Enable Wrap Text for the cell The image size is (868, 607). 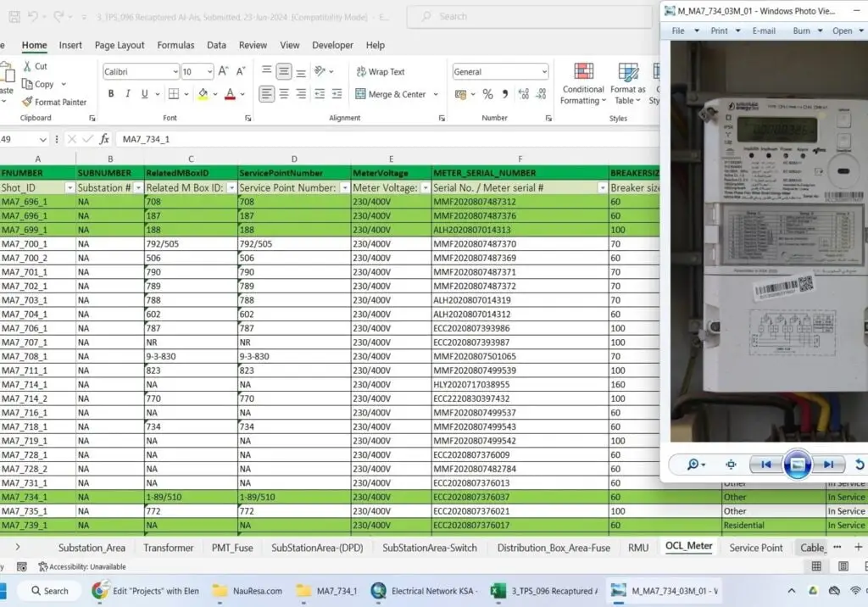tap(380, 72)
